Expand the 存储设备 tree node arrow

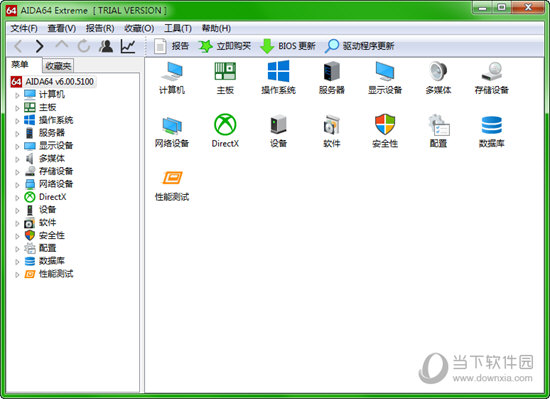click(17, 172)
